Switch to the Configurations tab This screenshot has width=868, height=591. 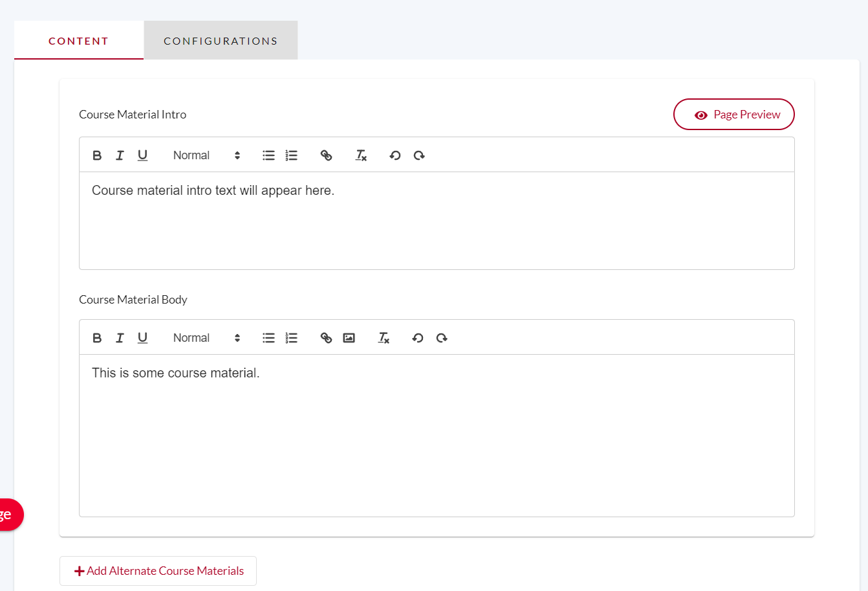tap(221, 41)
